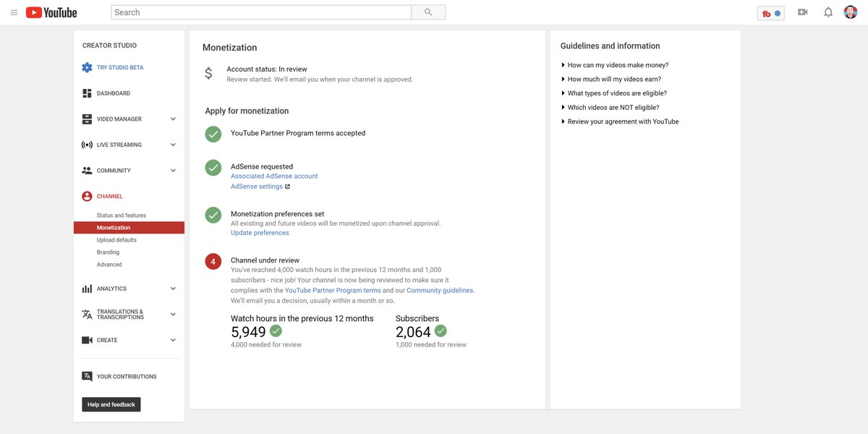Click the checkmark beside AdSense requested

coord(213,167)
